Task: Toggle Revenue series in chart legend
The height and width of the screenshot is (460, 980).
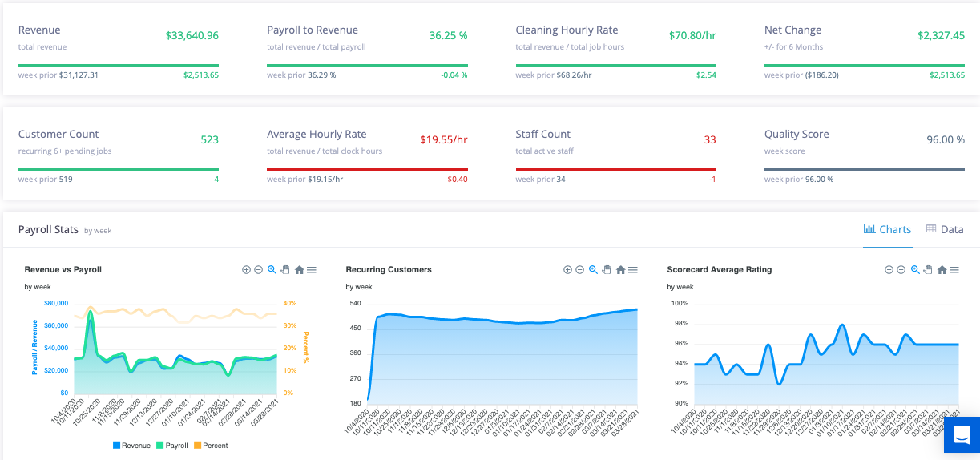Action: [x=131, y=445]
